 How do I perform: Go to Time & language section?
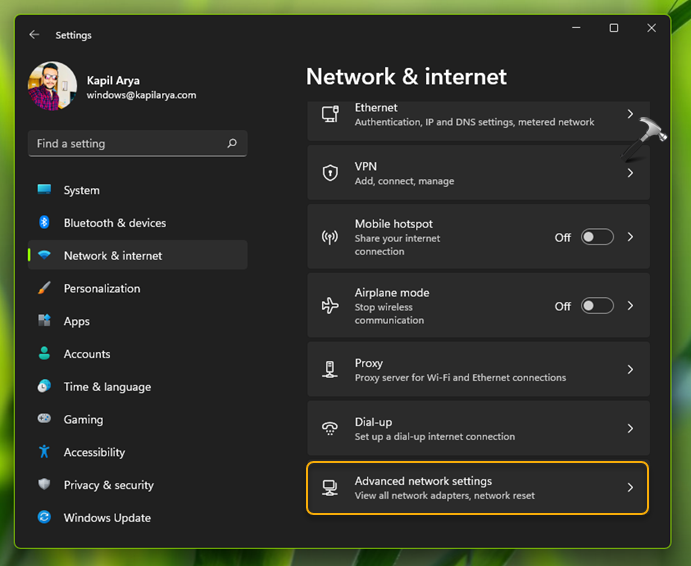point(107,387)
